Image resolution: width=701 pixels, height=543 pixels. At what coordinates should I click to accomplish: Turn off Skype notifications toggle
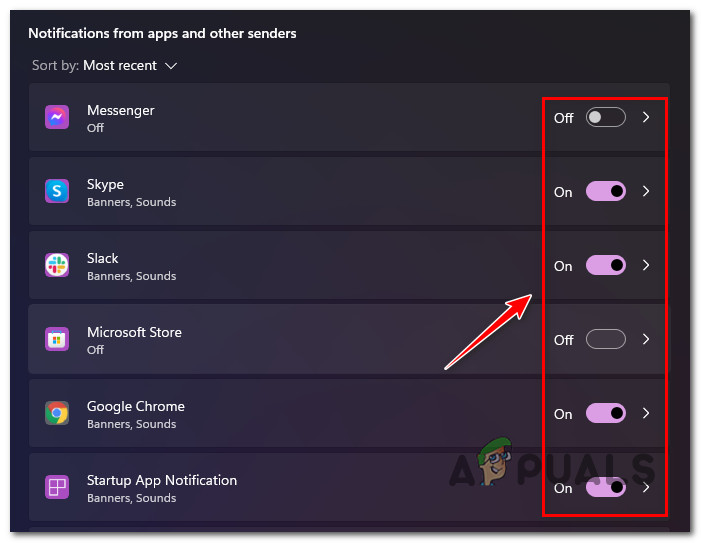[605, 191]
